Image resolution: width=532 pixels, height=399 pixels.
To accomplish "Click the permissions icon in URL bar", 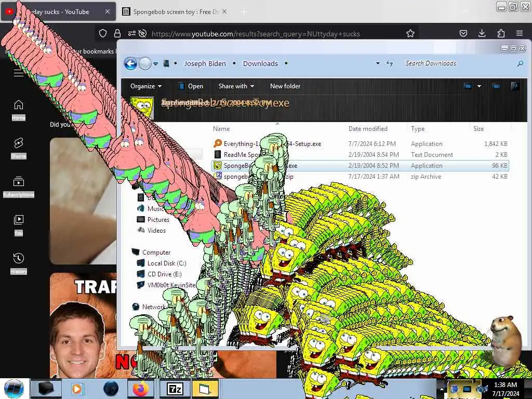I will click(132, 33).
